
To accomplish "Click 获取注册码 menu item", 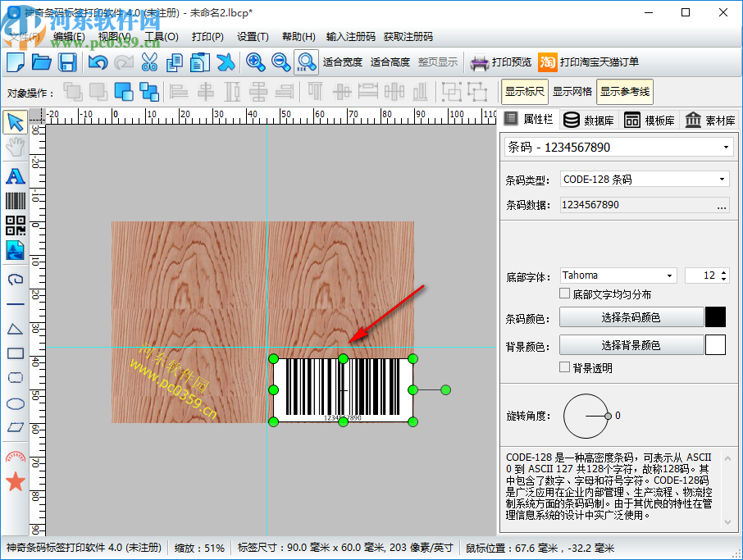I will [408, 36].
